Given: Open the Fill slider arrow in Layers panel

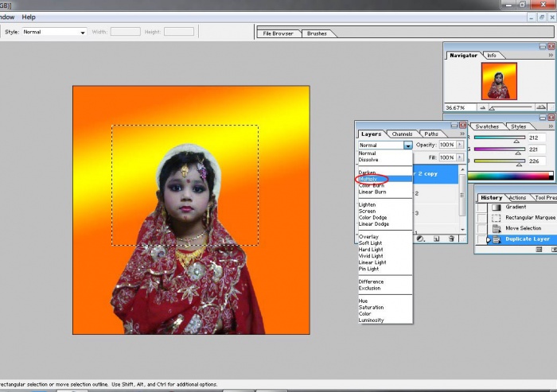Looking at the screenshot, I should (459, 158).
